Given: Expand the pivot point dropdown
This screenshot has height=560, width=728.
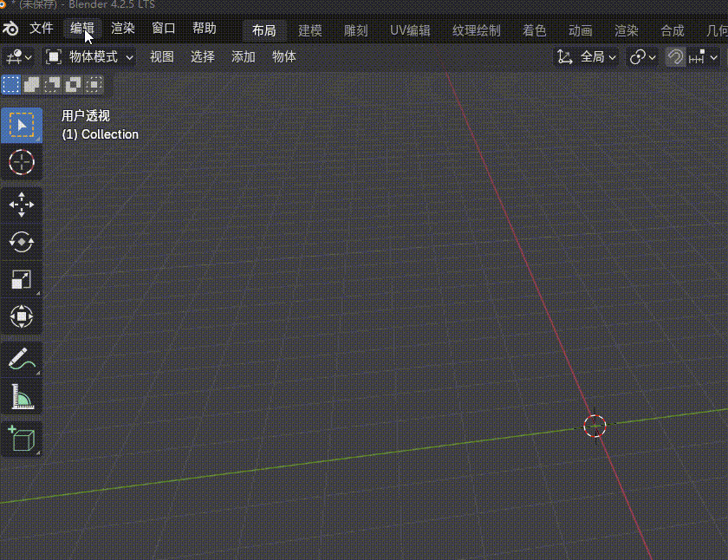Looking at the screenshot, I should [642, 57].
